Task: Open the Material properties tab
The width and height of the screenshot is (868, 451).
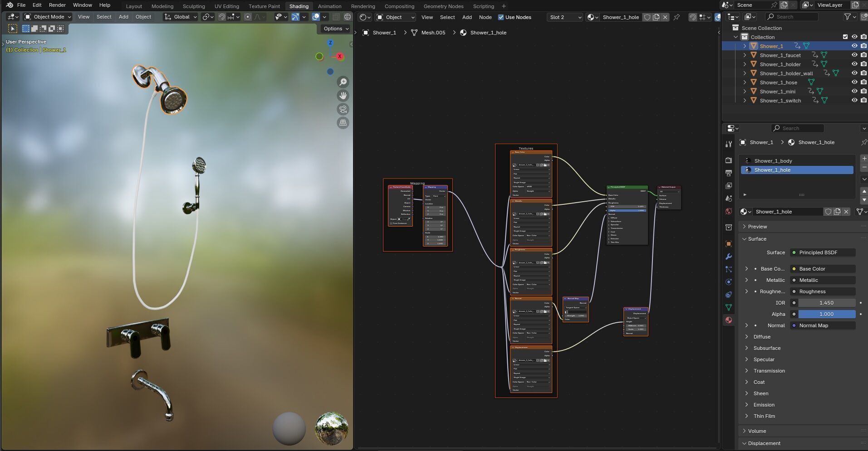Action: coord(729,320)
